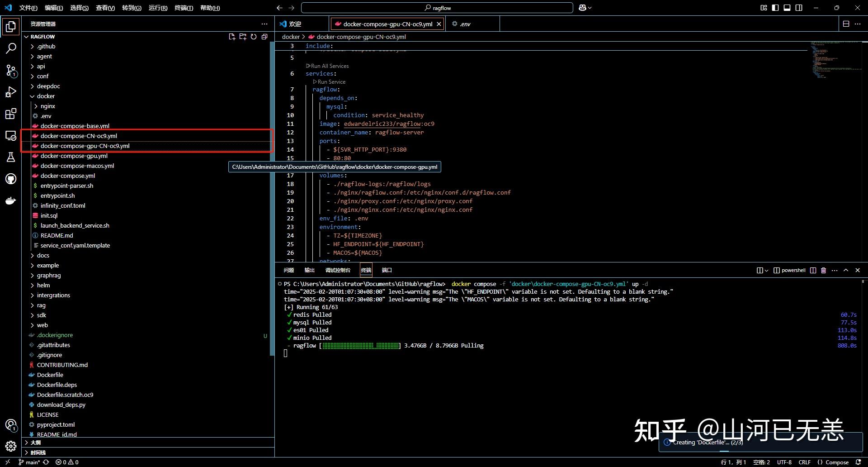
Task: Open the Extensions view
Action: click(x=11, y=114)
